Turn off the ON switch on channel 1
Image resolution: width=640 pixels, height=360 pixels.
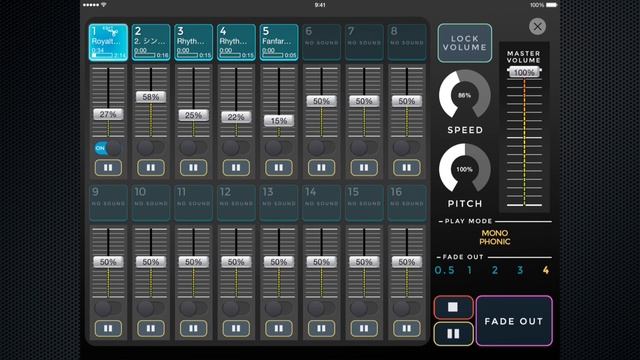point(108,148)
